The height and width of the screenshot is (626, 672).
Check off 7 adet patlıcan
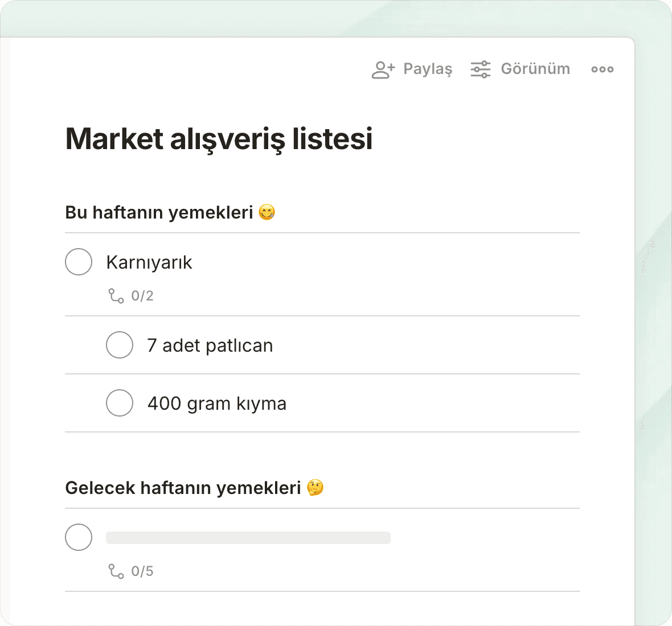(120, 345)
